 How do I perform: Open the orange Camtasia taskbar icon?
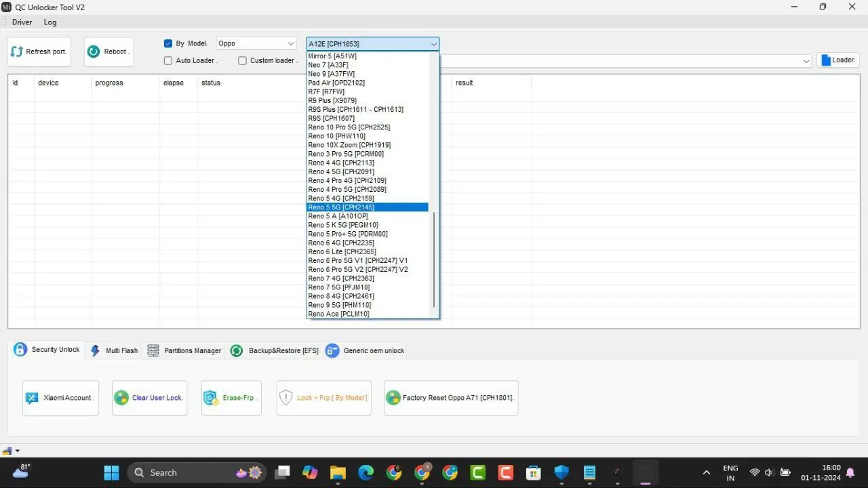505,472
